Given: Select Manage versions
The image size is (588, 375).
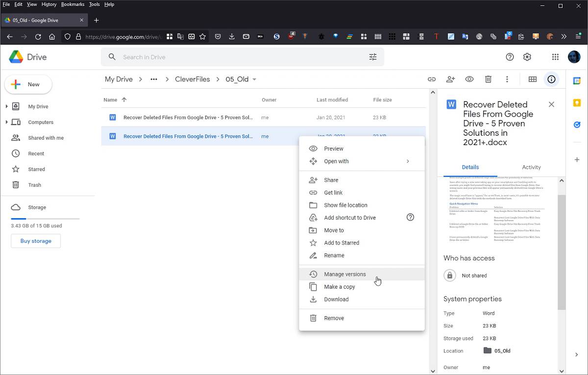Looking at the screenshot, I should 362,274.
